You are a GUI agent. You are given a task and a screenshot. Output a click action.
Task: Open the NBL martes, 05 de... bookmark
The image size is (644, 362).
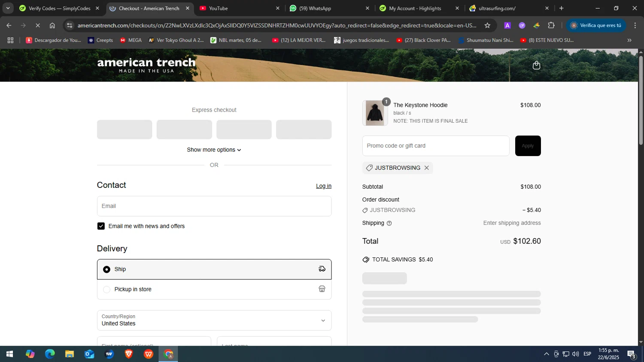236,40
